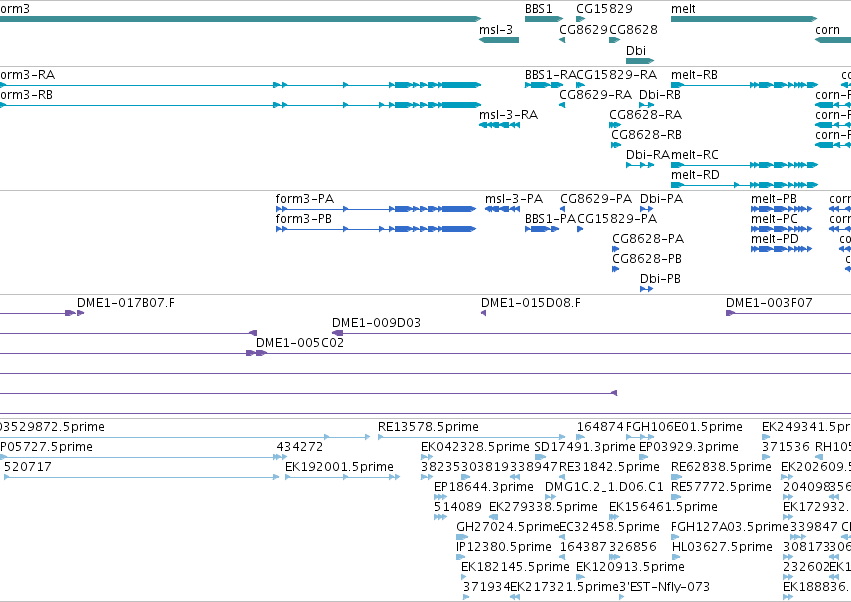Select the EP18644.3prime EST label
This screenshot has height=602, width=851.
(x=484, y=487)
